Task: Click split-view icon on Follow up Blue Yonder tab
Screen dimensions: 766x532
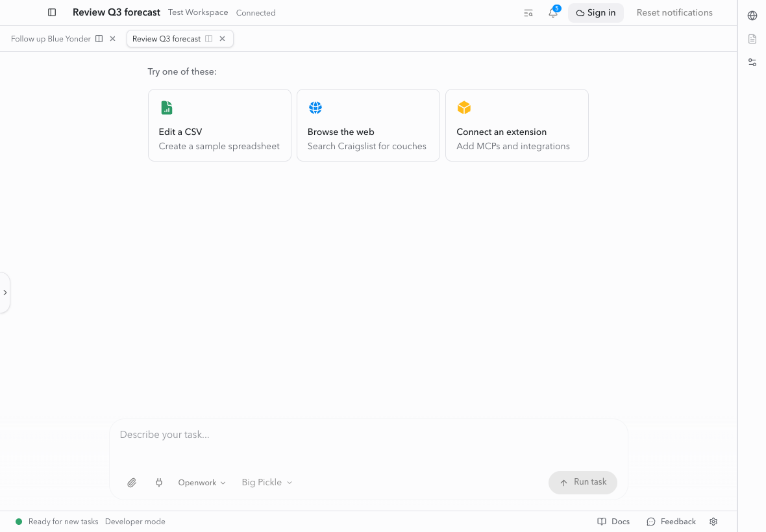Action: tap(99, 39)
